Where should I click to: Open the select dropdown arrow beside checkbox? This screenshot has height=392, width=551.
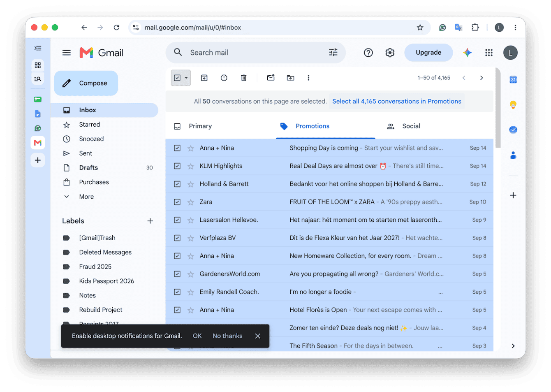click(186, 78)
